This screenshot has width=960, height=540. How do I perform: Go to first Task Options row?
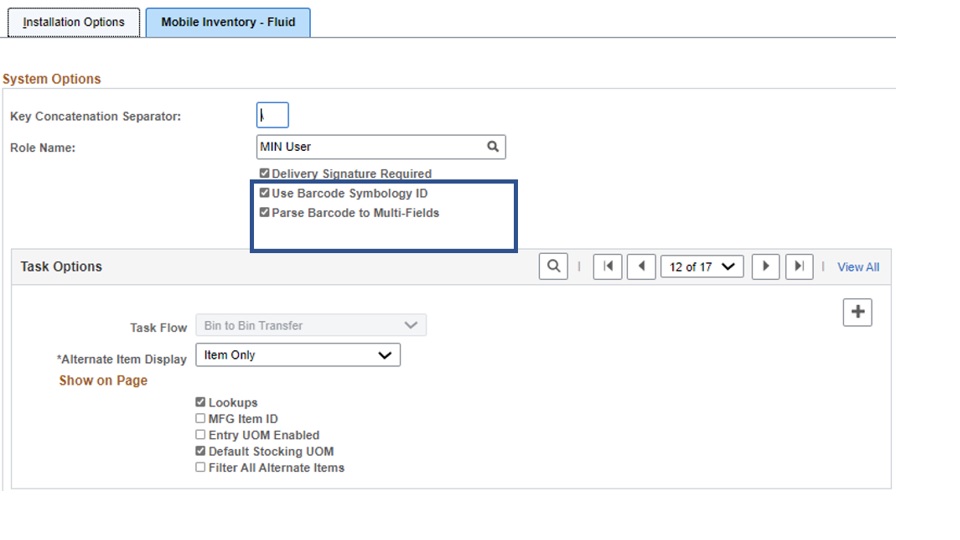click(x=607, y=267)
